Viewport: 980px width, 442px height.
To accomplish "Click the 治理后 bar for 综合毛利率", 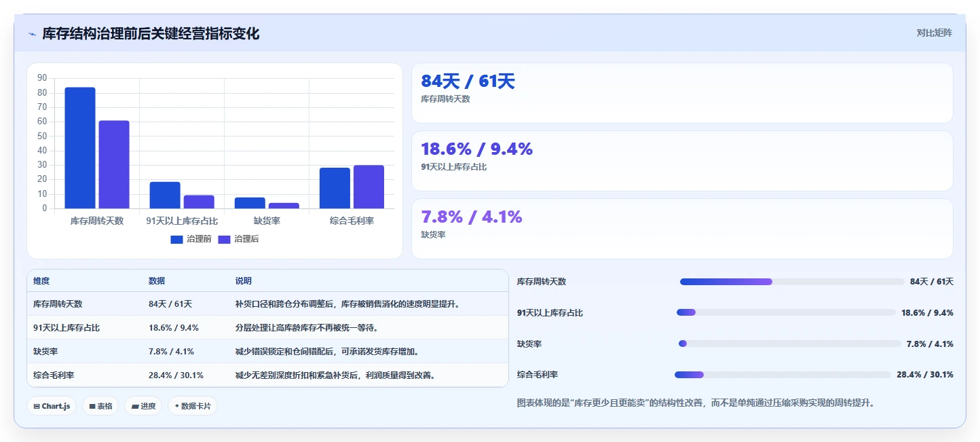I will coord(369,187).
